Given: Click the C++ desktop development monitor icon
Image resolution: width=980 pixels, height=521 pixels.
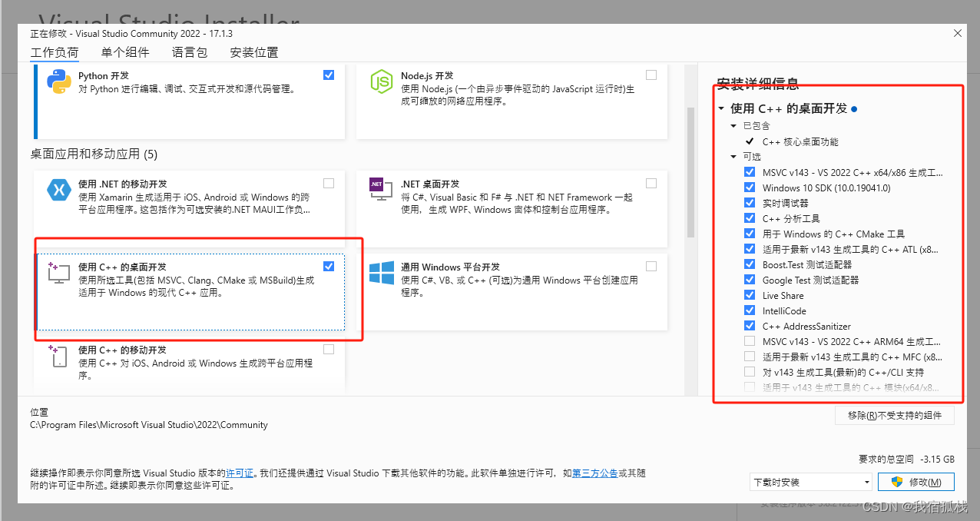Looking at the screenshot, I should tap(59, 271).
